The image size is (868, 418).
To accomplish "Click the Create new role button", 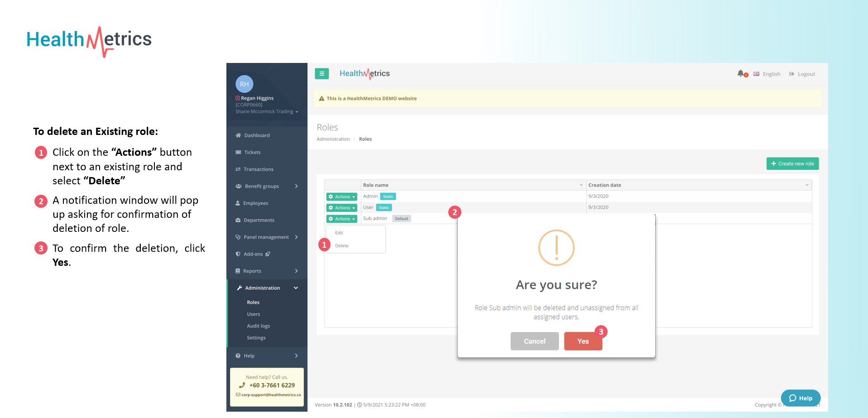I will [792, 164].
